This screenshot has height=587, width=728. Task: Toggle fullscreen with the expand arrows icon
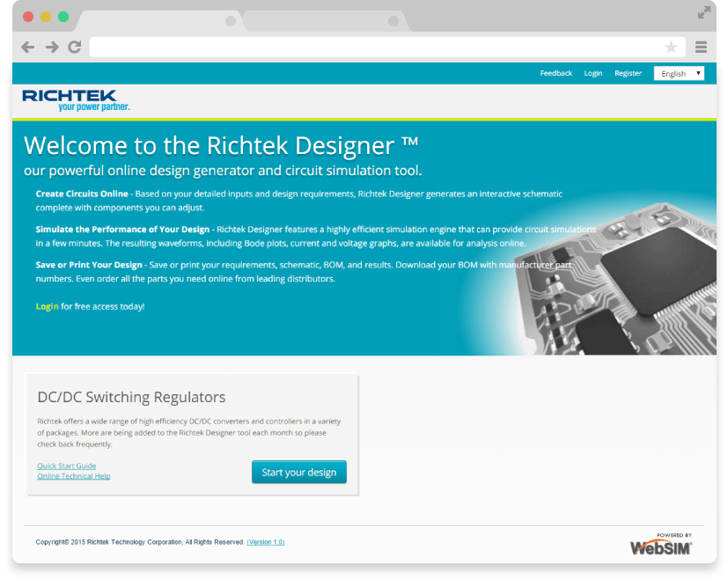coord(704,12)
